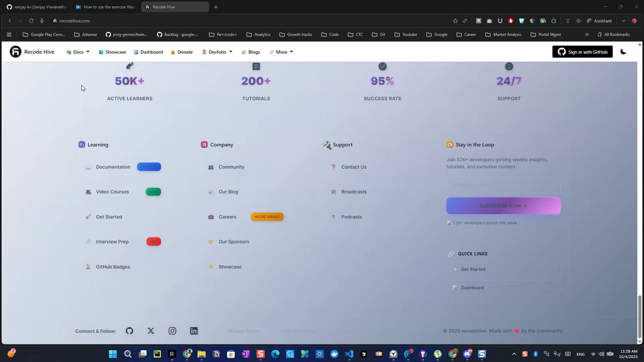Screen dimensions: 644x362
Task: Open Contact Us support link
Action: point(354,167)
